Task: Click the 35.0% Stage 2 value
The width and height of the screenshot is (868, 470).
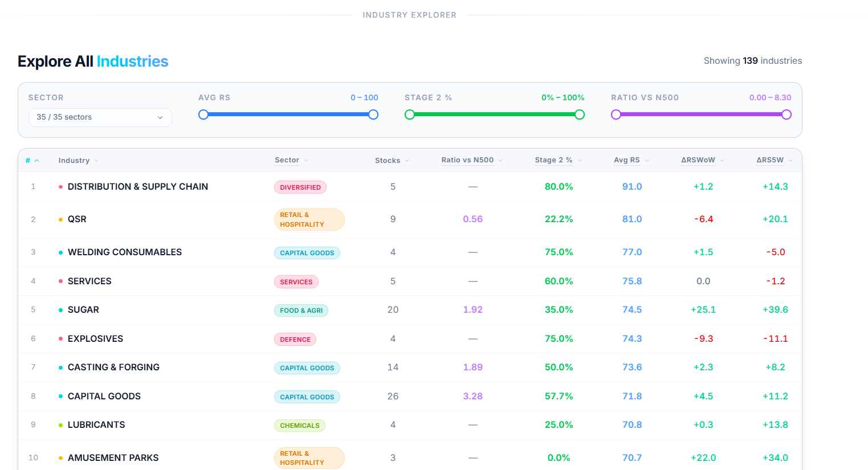Action: pos(559,310)
